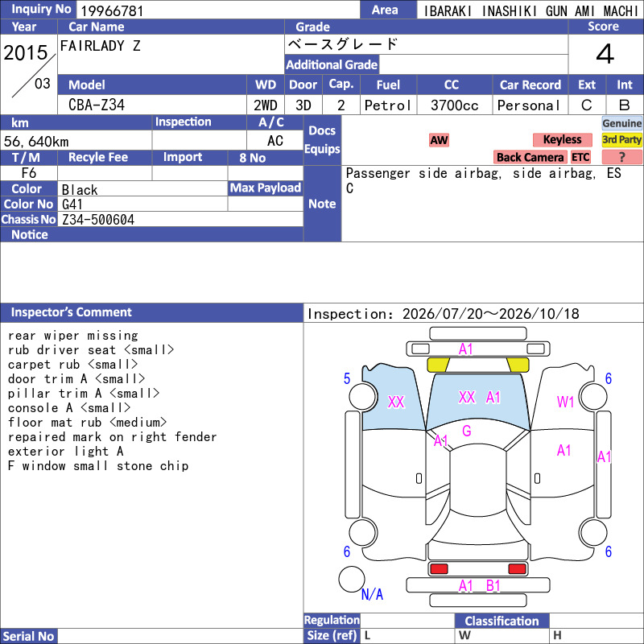This screenshot has width=644, height=644.
Task: Click the W1 mark on right fender
Action: (565, 402)
